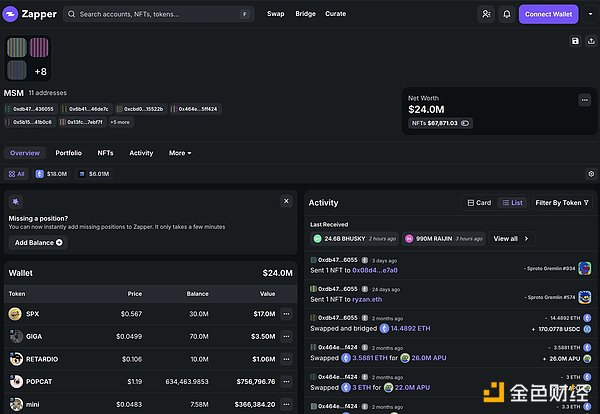The image size is (600, 414).
Task: Select address chip 0x464e...5ff424
Action: 195,109
